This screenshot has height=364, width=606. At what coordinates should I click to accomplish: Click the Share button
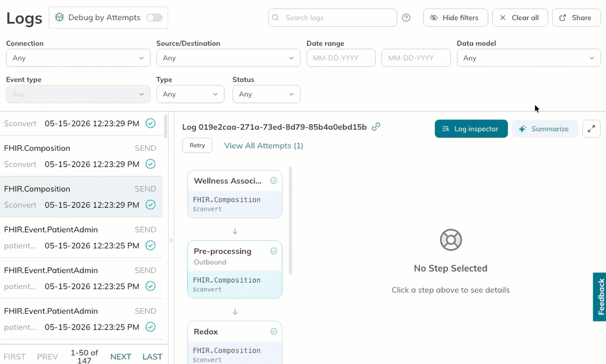(576, 18)
